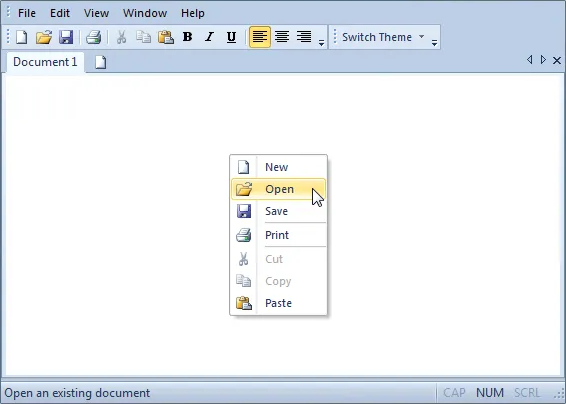566x404 pixels.
Task: Select Paste in the context menu
Action: coord(278,303)
